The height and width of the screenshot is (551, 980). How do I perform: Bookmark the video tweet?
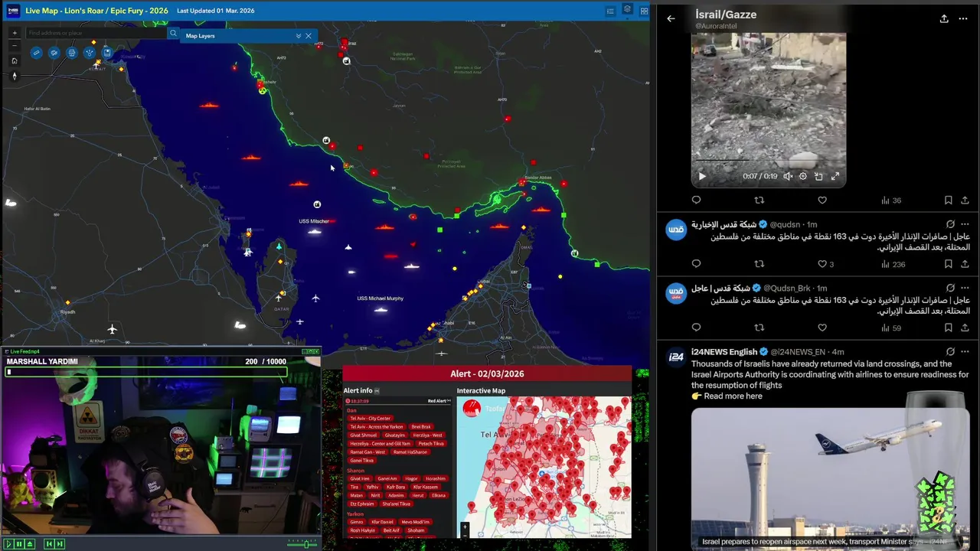(x=948, y=200)
